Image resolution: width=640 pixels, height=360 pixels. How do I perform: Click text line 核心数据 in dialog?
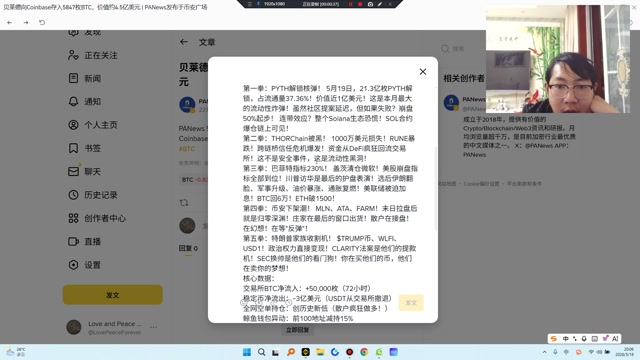tap(259, 278)
